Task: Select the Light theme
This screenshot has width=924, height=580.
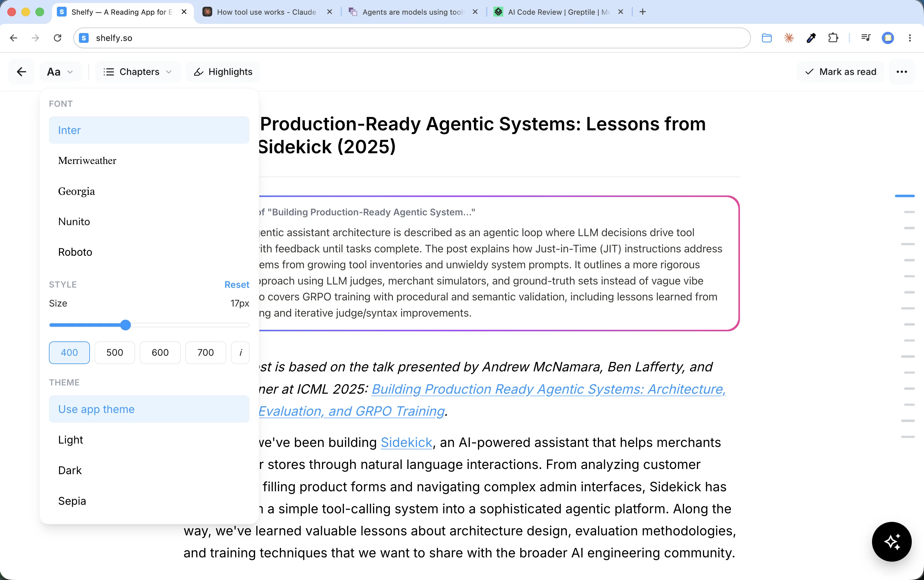Action: pyautogui.click(x=149, y=440)
